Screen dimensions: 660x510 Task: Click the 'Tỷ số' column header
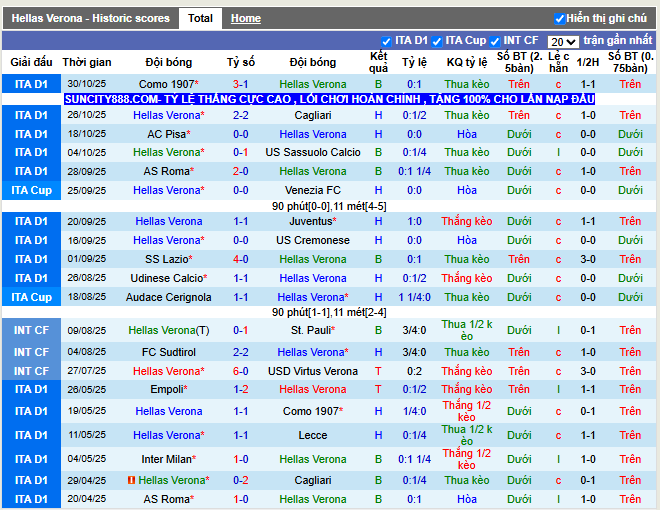[241, 62]
